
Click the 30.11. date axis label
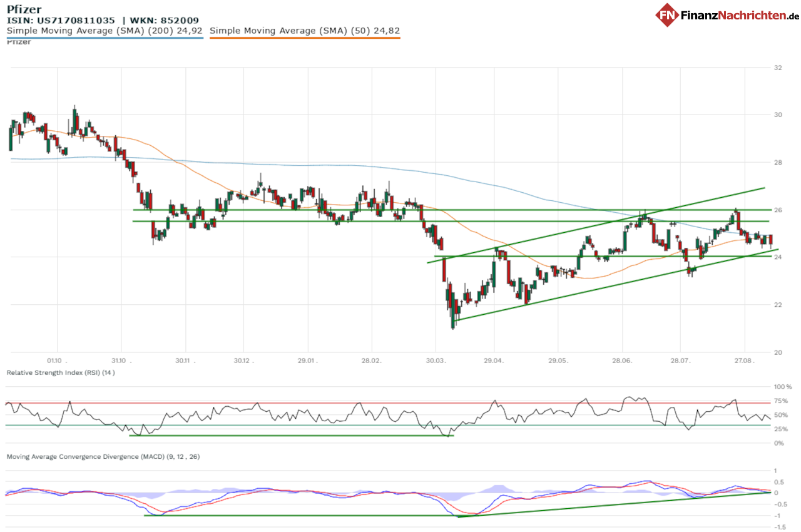(185, 361)
